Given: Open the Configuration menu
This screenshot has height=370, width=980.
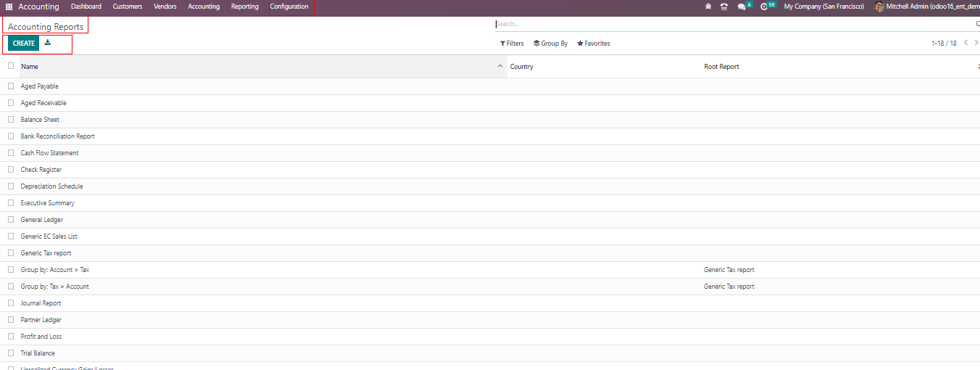Looking at the screenshot, I should pyautogui.click(x=288, y=7).
